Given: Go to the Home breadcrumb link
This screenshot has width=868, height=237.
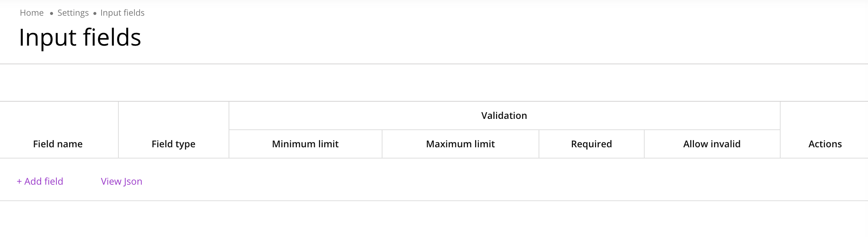Looking at the screenshot, I should [32, 13].
